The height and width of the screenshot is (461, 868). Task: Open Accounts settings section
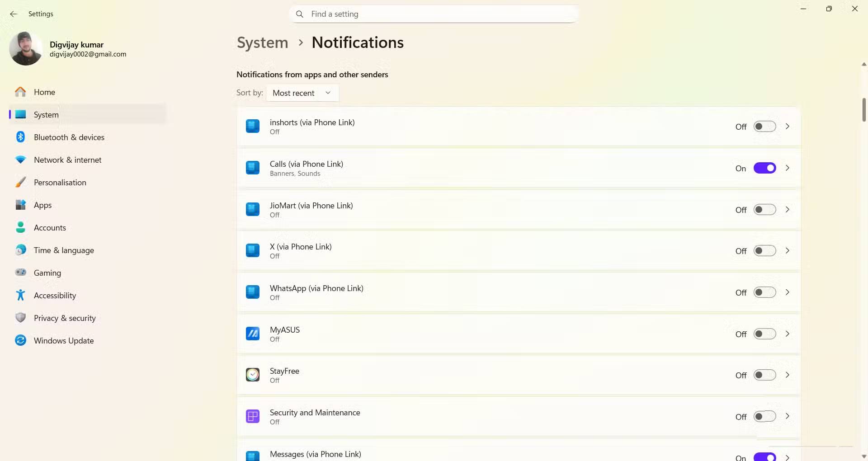click(x=88, y=228)
